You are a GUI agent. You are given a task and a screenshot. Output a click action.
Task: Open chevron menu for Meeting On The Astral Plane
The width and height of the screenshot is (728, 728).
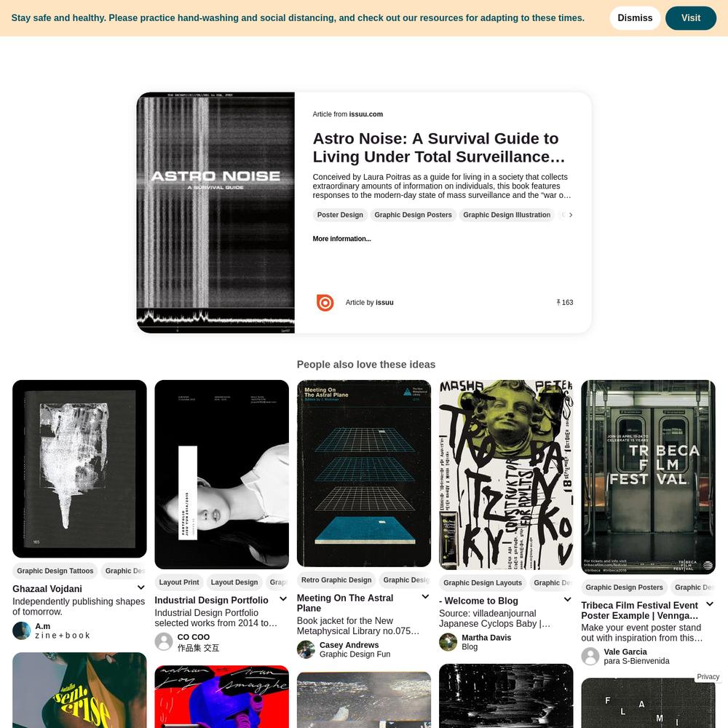[425, 597]
